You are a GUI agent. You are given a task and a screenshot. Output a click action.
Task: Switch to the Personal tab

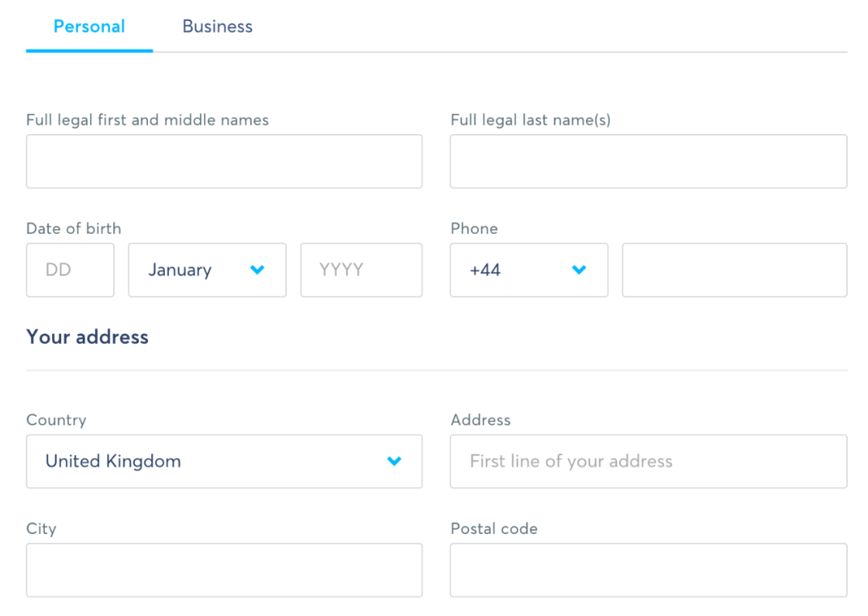coord(89,27)
